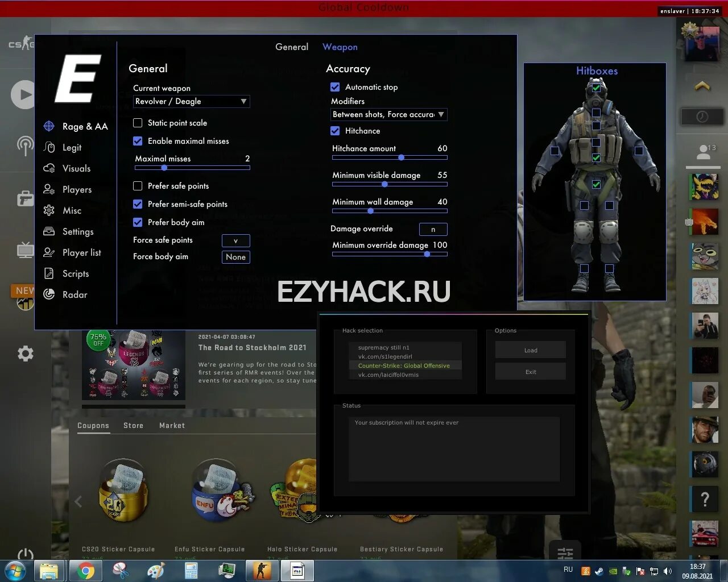Adjust Hitchance amount slider
The height and width of the screenshot is (582, 728).
[x=390, y=157]
